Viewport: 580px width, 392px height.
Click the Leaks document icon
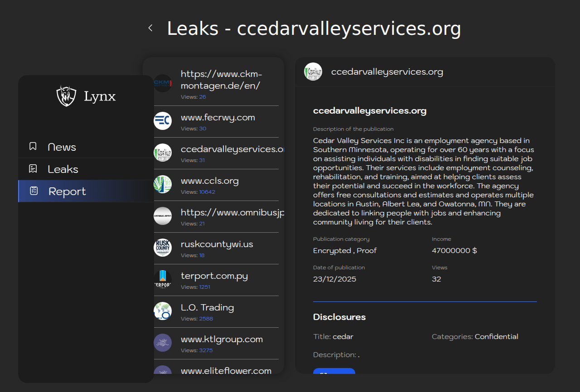(x=33, y=169)
